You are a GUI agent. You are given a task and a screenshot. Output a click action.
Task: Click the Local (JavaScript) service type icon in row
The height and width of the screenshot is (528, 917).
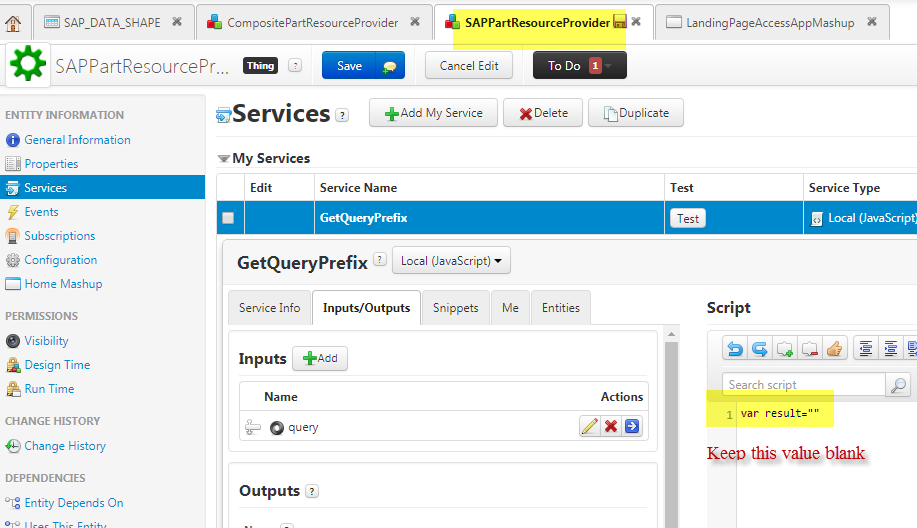click(x=816, y=219)
